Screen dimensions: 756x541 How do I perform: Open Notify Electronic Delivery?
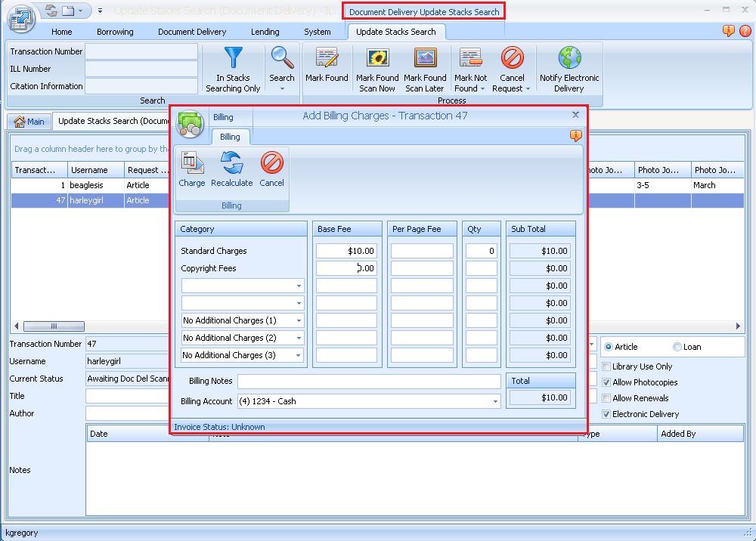(569, 68)
